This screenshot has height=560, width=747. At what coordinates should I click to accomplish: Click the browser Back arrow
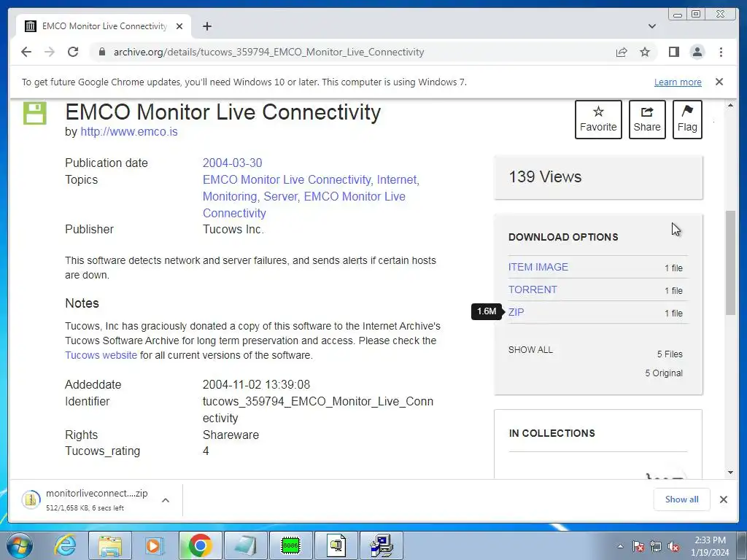(x=26, y=52)
